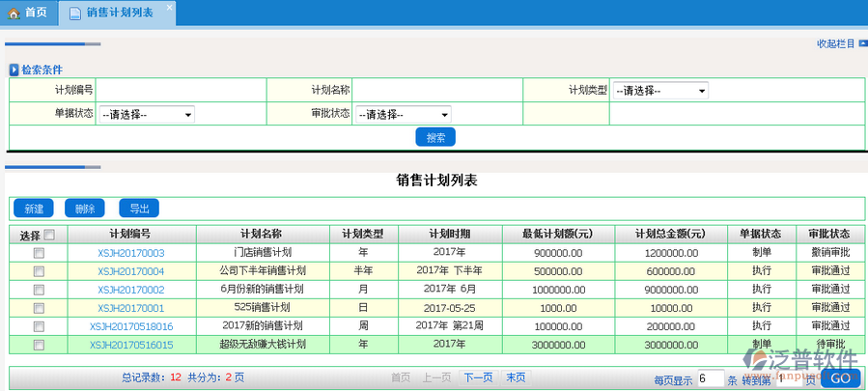Click the 删除 button
868x391 pixels.
point(85,209)
